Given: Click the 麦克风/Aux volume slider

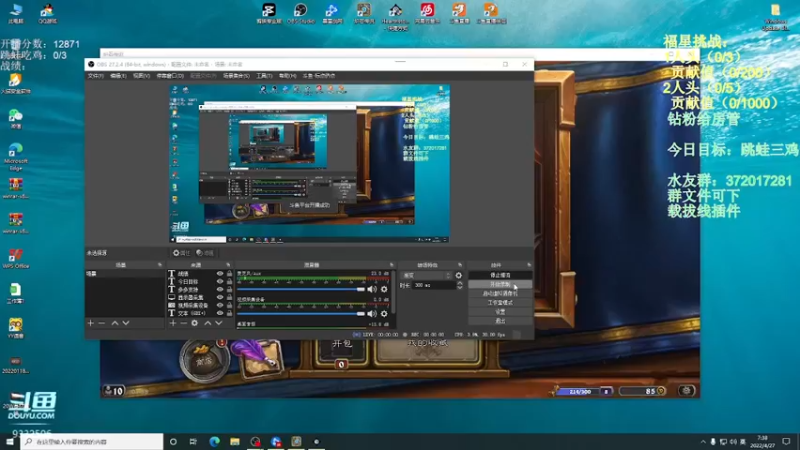Looking at the screenshot, I should [301, 289].
